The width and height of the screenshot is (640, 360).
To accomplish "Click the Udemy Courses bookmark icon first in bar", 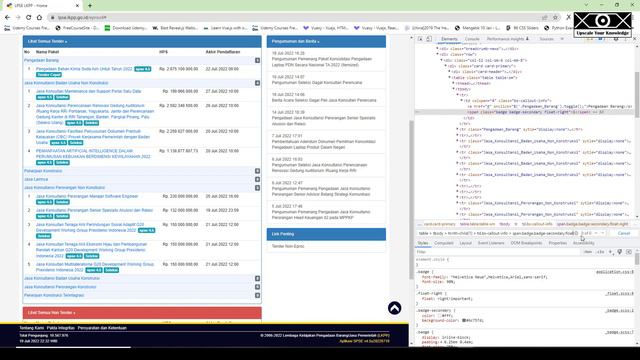I will (7, 28).
